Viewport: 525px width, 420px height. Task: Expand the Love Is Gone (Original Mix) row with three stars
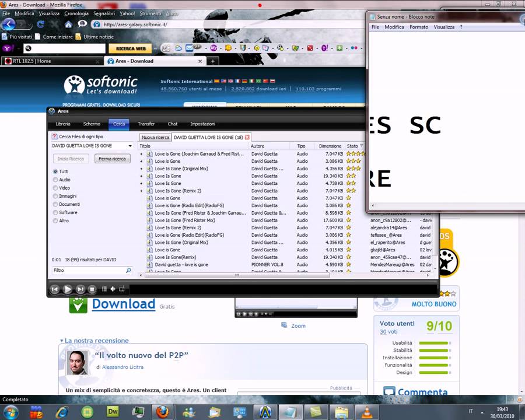point(141,169)
